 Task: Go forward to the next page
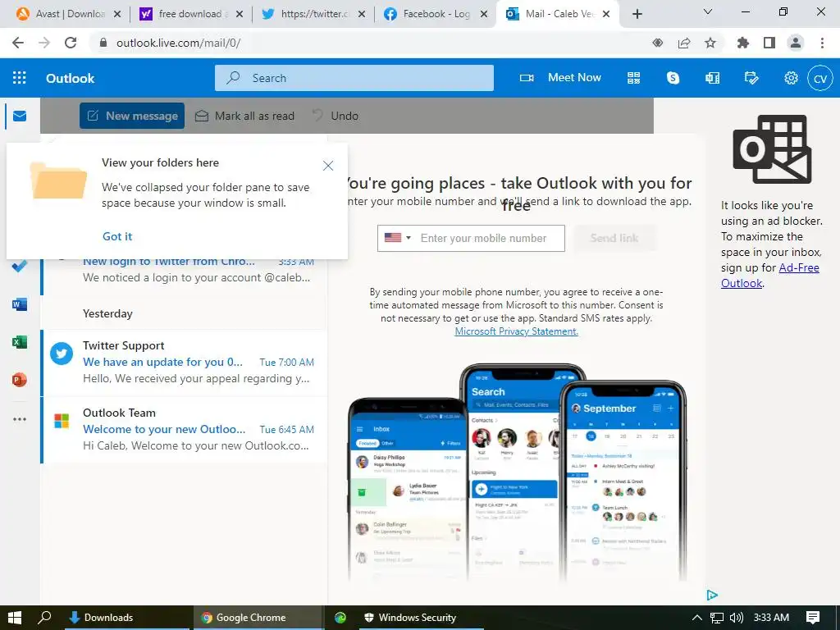(x=44, y=43)
